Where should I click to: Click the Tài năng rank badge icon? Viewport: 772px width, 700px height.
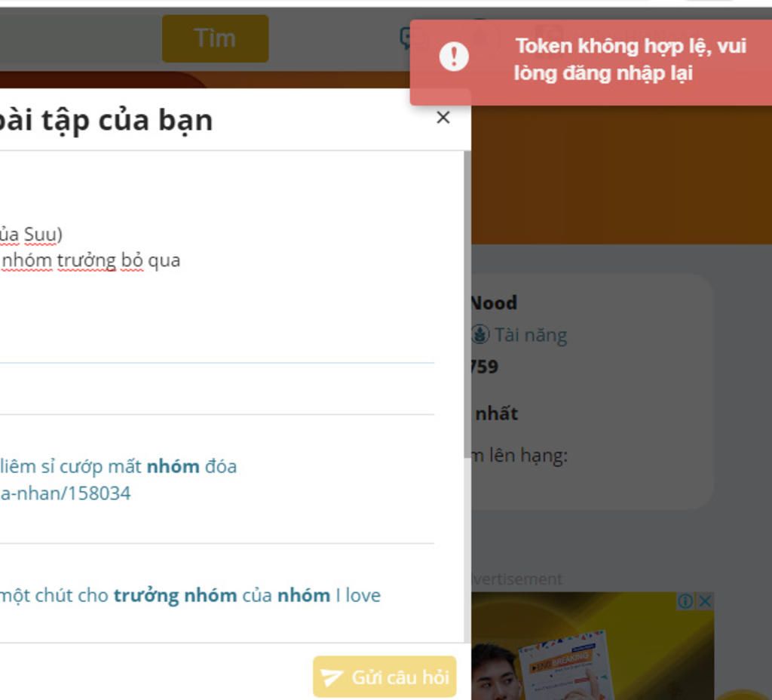tap(479, 334)
